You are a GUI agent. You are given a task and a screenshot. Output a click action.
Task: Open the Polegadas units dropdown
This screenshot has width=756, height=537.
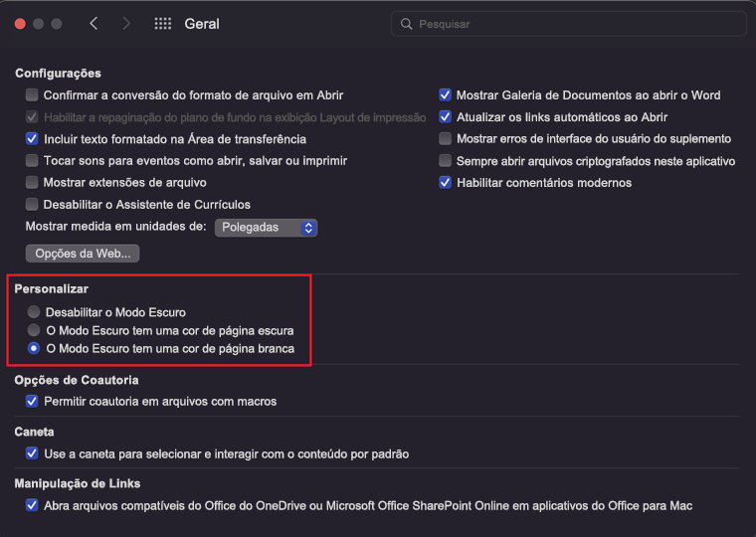(267, 228)
